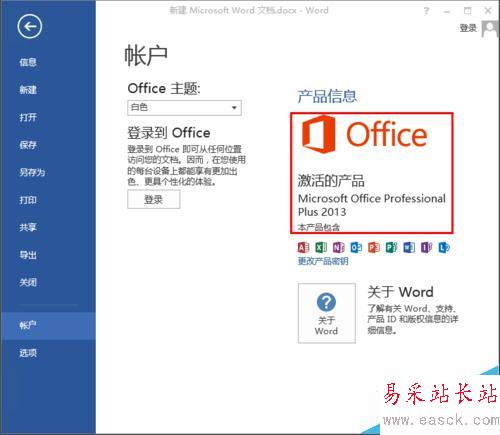Click the Word app icon in product list

(409, 247)
